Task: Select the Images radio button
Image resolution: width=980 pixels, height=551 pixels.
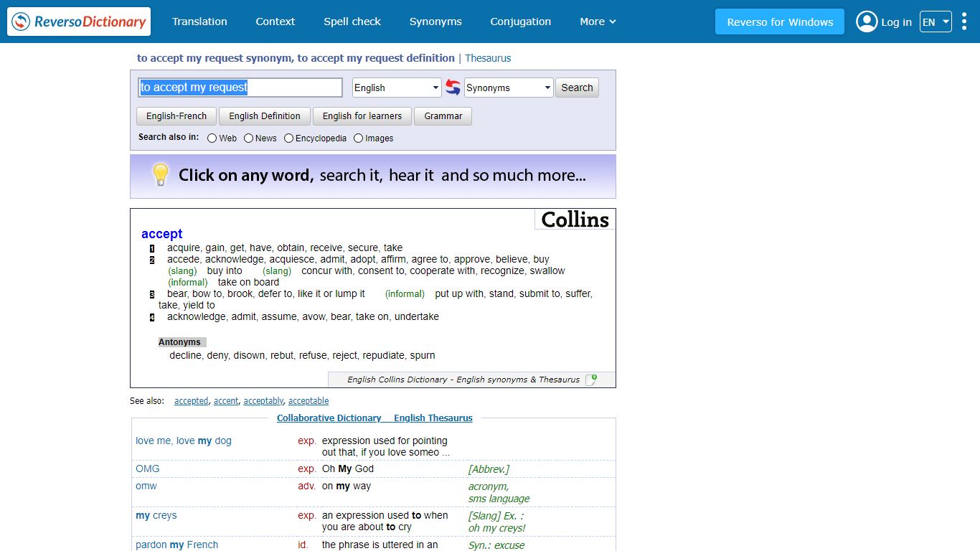Action: click(359, 138)
